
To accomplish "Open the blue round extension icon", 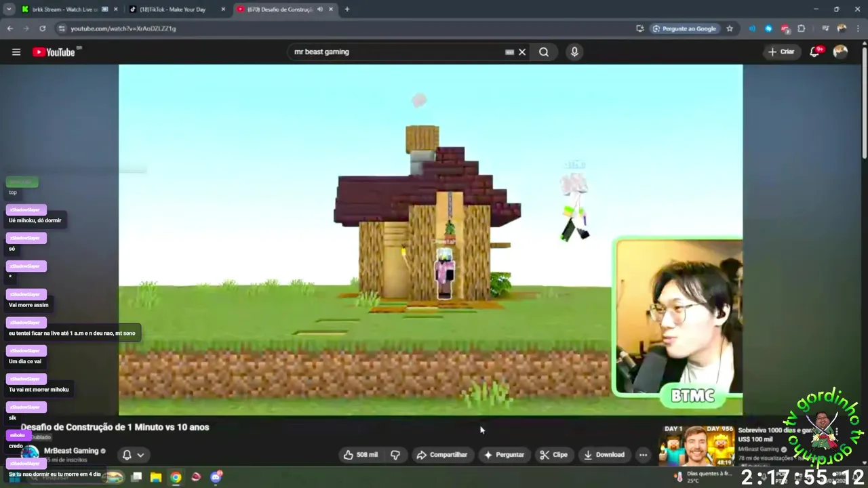I will click(768, 28).
